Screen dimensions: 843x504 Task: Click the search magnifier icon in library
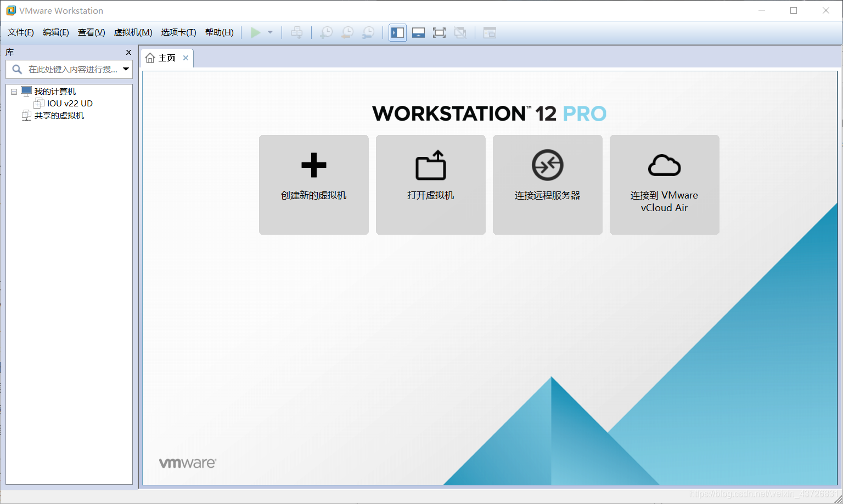[x=17, y=69]
